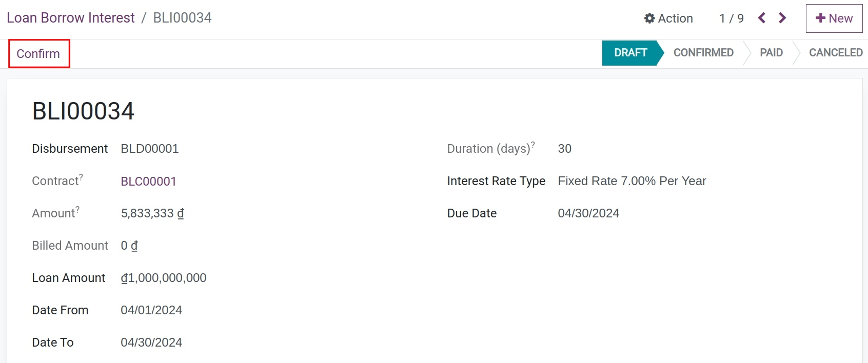Click the New record button
The image size is (868, 363).
834,18
